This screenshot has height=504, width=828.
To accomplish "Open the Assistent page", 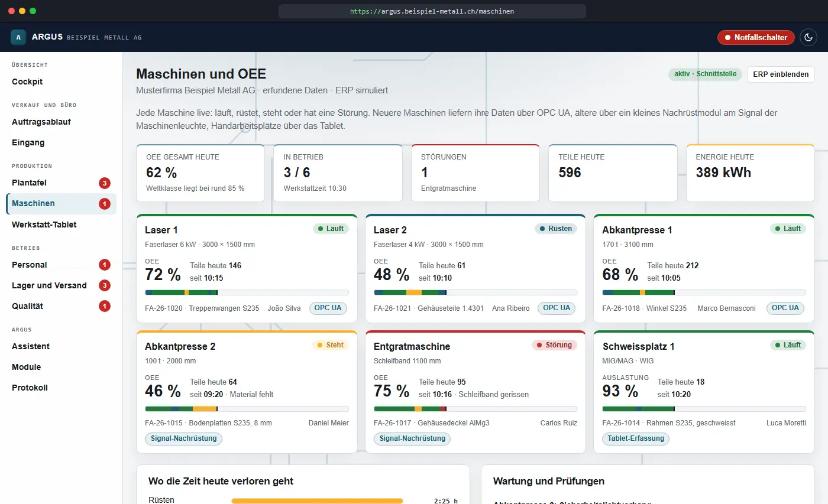I will (x=61, y=346).
